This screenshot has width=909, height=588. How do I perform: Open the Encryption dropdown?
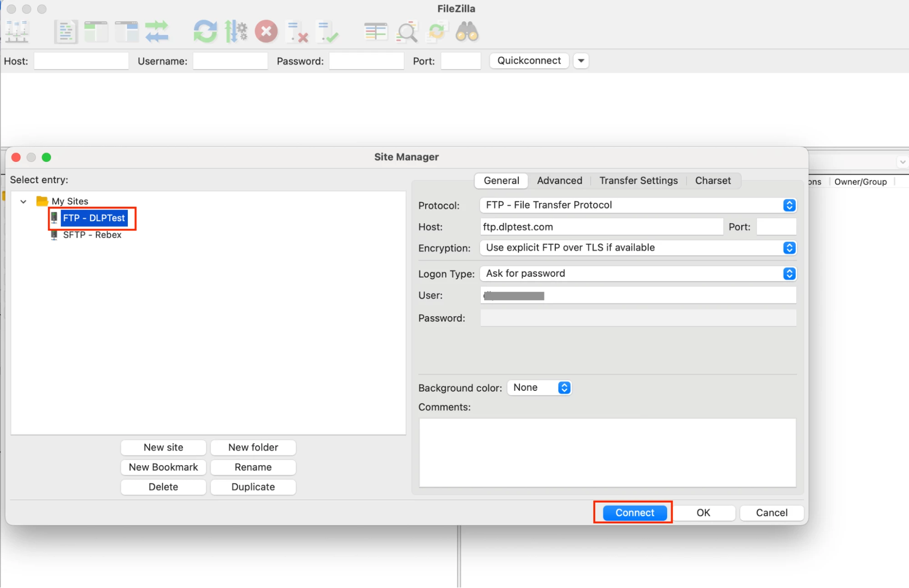pos(638,248)
